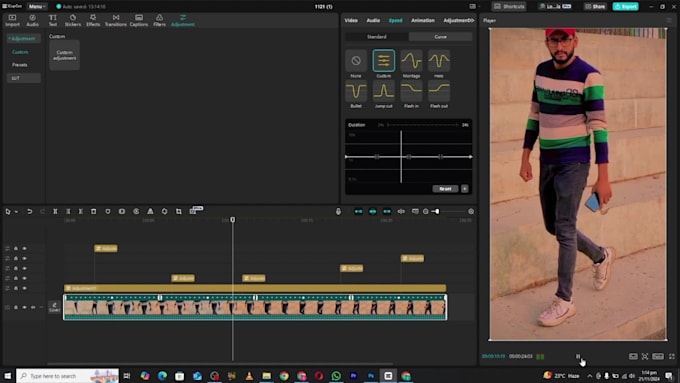This screenshot has height=383, width=680.
Task: Open the Effects tab
Action: click(93, 20)
